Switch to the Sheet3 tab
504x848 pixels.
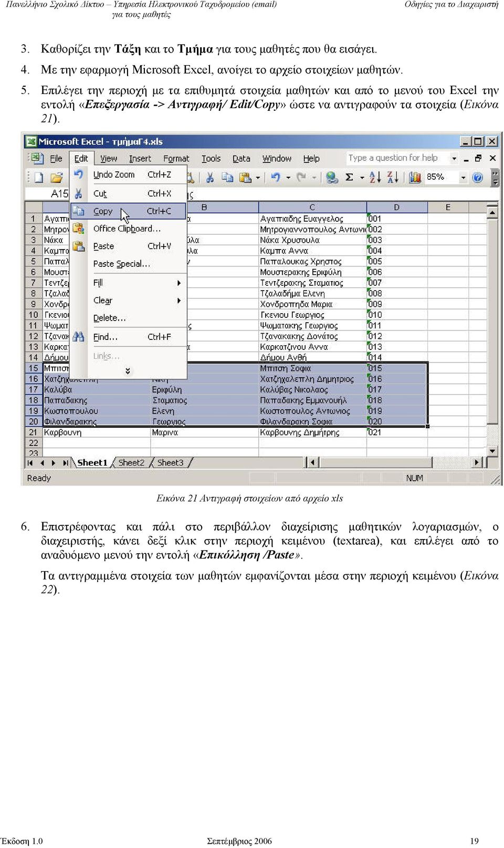click(x=170, y=463)
